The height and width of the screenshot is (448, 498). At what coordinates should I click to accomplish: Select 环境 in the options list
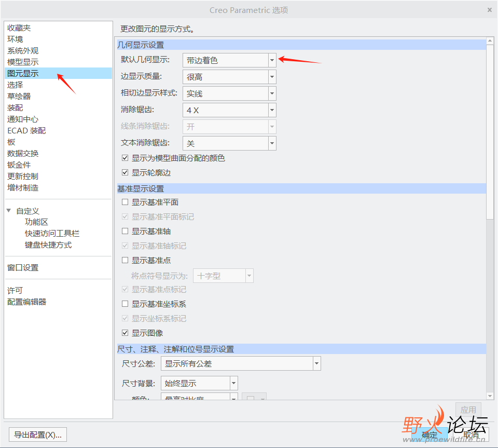(x=15, y=39)
